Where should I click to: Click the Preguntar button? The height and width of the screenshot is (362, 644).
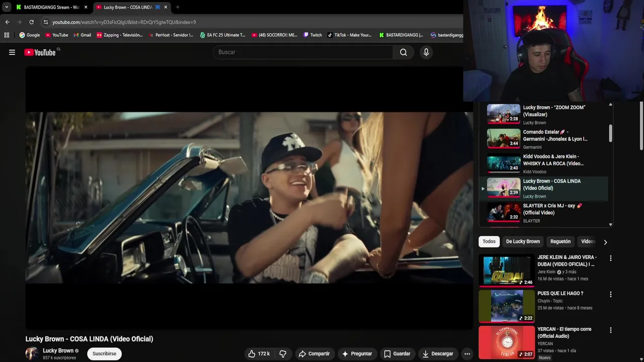[x=357, y=354]
